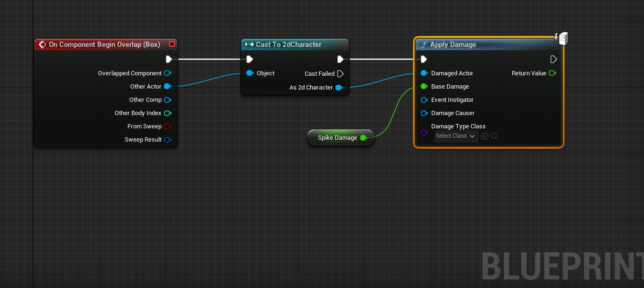Click the Cast Failed execution pin
The width and height of the screenshot is (644, 288).
[340, 74]
